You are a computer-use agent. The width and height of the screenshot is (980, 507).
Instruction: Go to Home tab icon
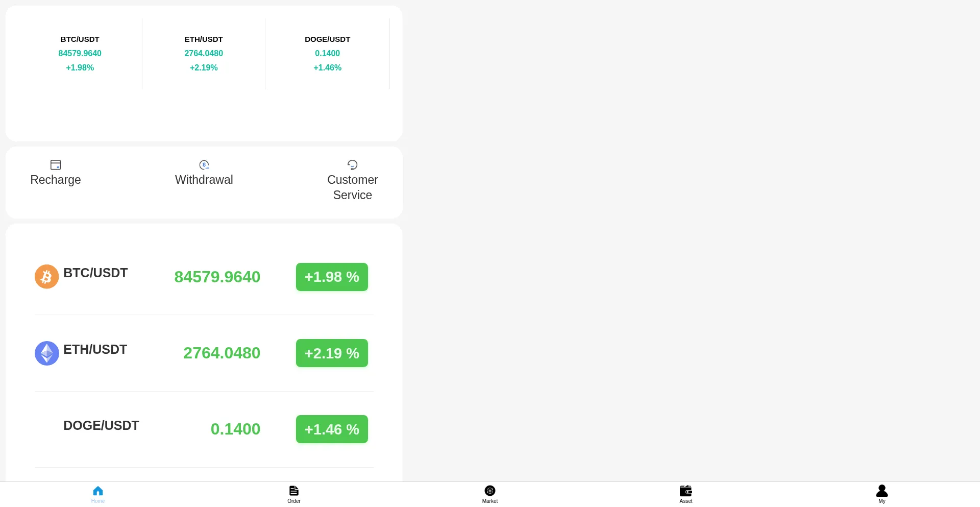98,491
